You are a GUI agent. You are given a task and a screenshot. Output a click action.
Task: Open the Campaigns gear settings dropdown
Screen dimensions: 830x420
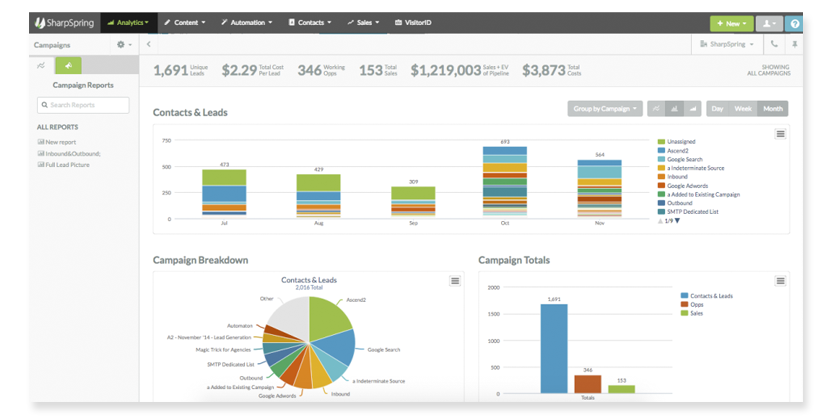(x=124, y=44)
